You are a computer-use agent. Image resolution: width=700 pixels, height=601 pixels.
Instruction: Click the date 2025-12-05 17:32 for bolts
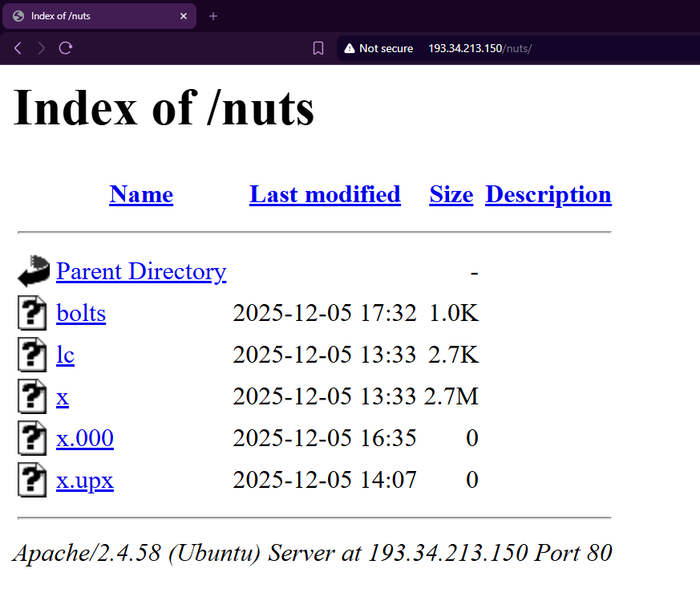pos(325,313)
